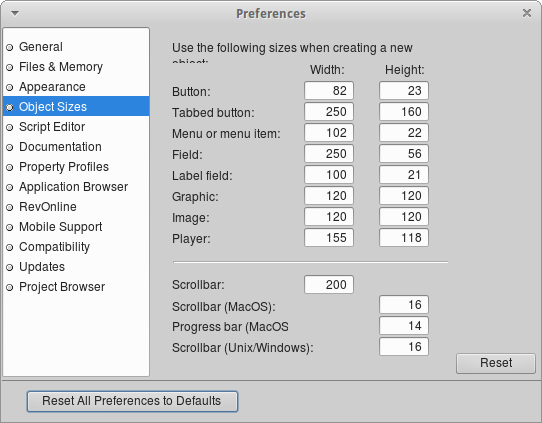This screenshot has height=423, width=542.
Task: Click the Reset button
Action: click(496, 363)
